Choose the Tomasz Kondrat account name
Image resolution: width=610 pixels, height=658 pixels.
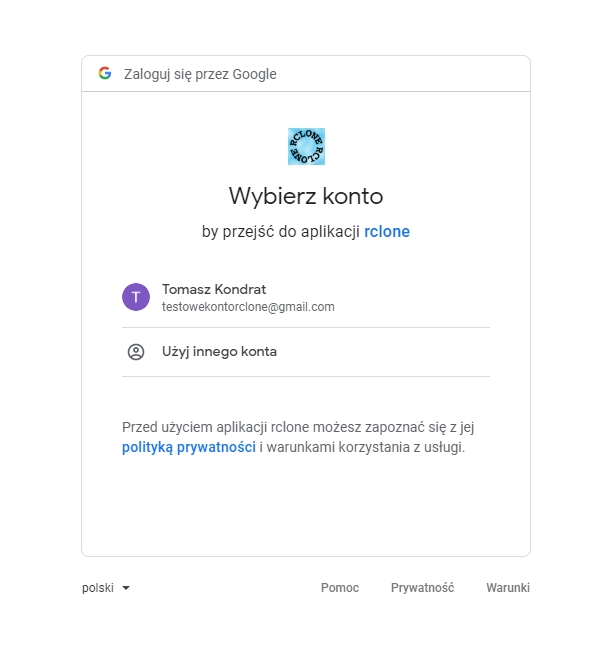[214, 289]
